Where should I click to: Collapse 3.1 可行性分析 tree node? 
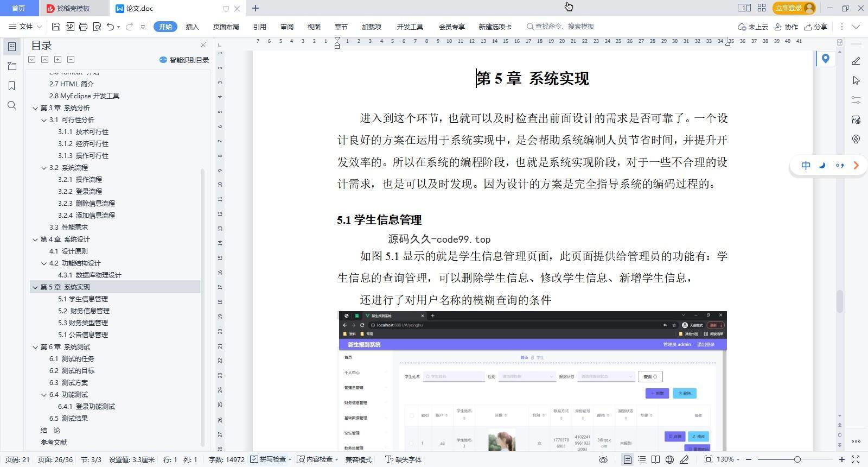pyautogui.click(x=44, y=120)
